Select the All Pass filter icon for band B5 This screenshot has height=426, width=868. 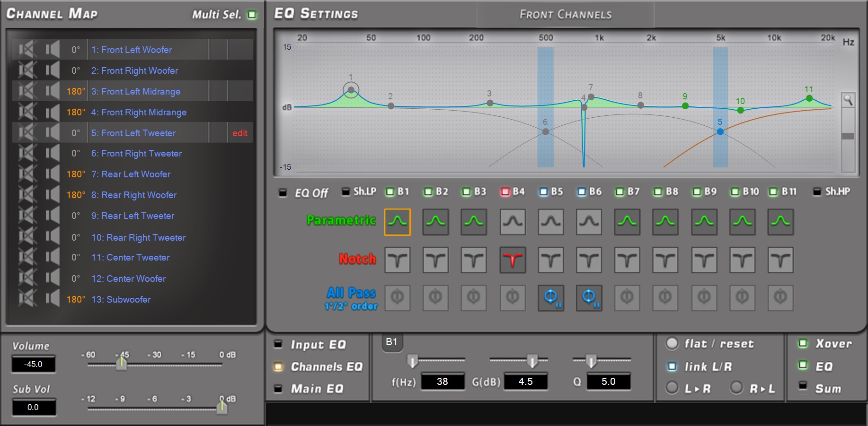tap(551, 298)
